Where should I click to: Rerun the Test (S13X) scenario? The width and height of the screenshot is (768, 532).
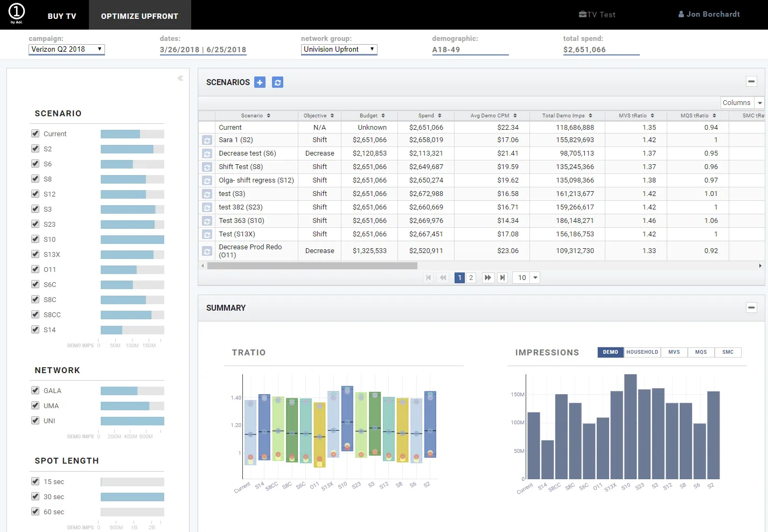pos(207,234)
